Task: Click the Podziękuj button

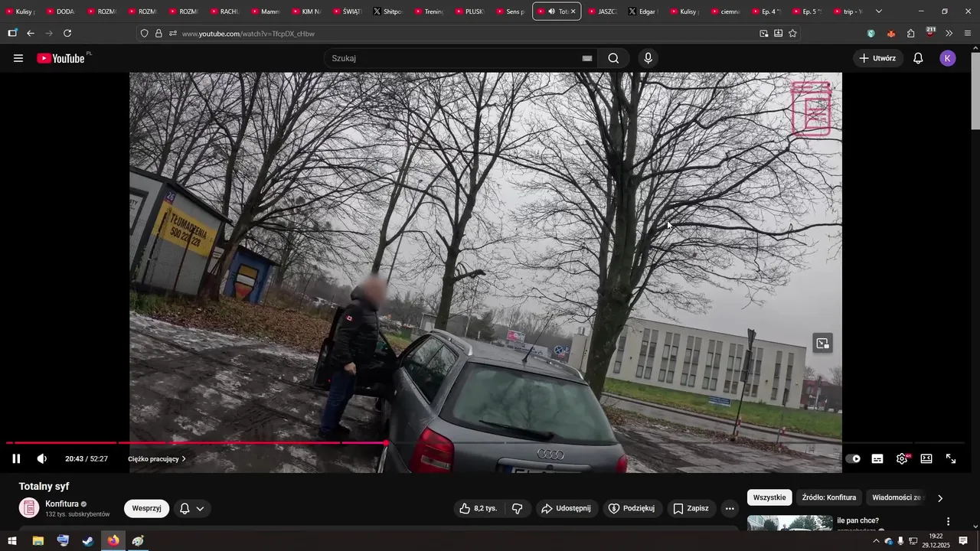Action: [x=632, y=508]
